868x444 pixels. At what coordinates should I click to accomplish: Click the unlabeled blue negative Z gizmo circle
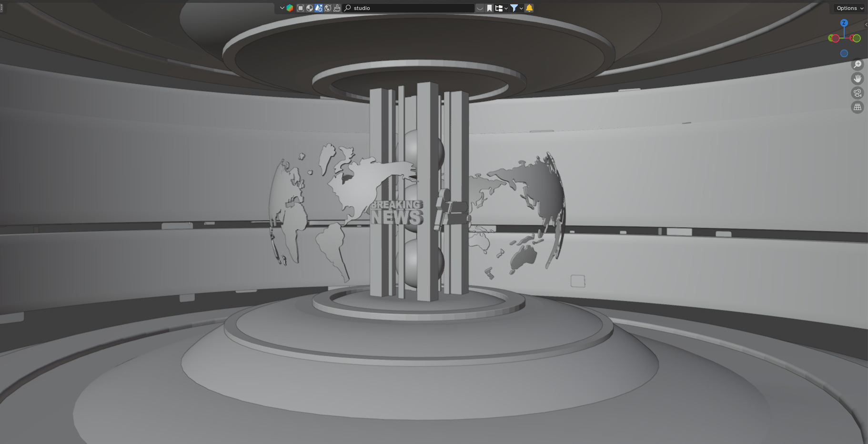[x=844, y=53]
